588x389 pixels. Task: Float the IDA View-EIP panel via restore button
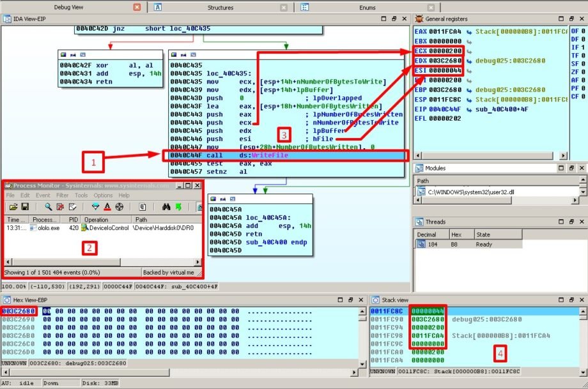point(394,19)
